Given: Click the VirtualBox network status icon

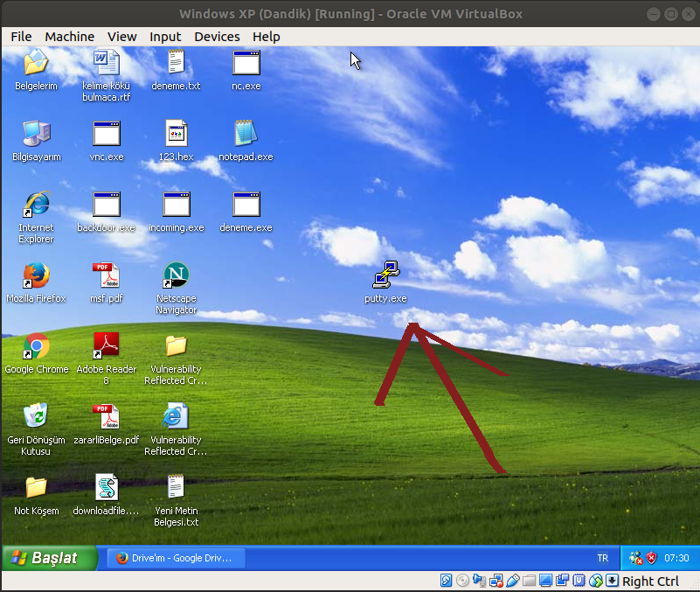Looking at the screenshot, I should tap(496, 581).
